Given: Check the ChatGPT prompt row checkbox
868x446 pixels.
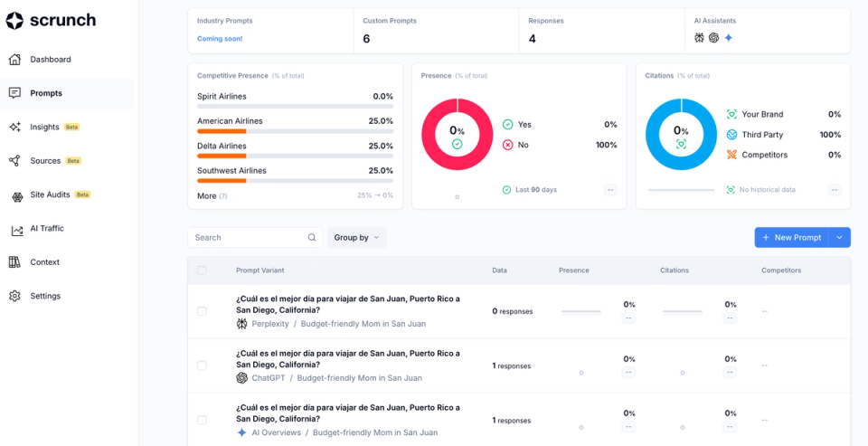Looking at the screenshot, I should 202,365.
